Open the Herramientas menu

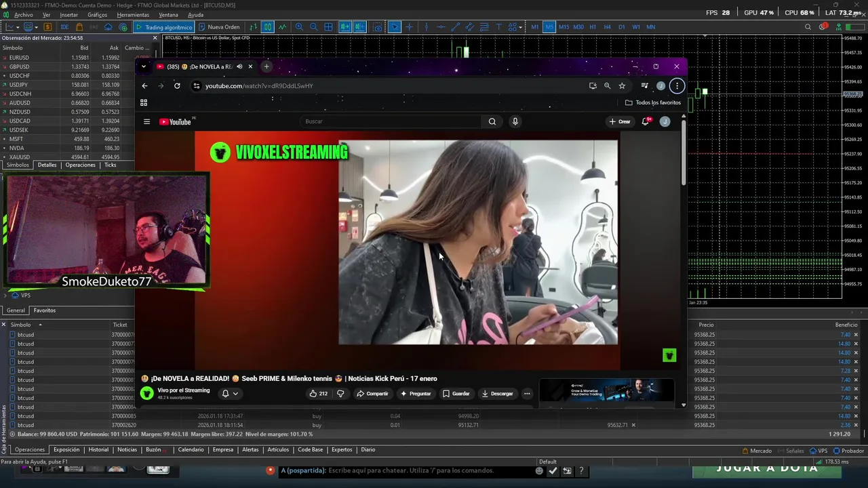pyautogui.click(x=133, y=15)
